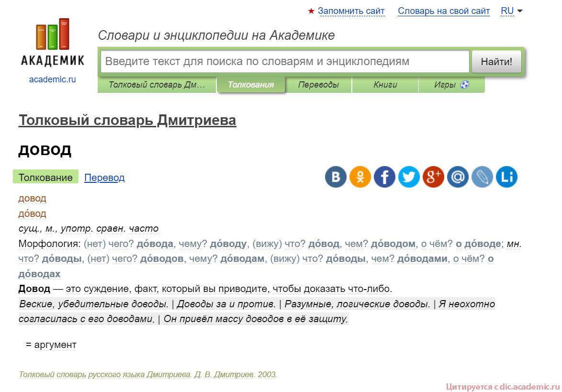Open the RU language dropdown
This screenshot has width=562, height=392.
(511, 11)
